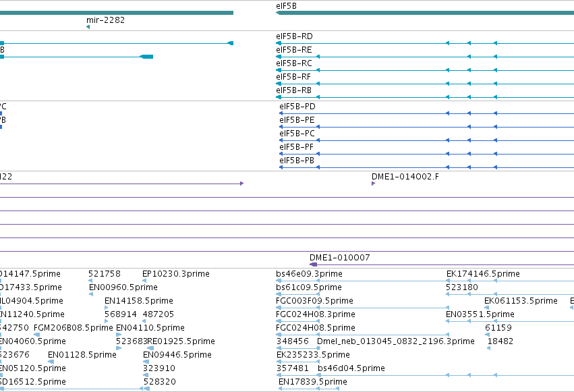Click the eIF5B gene arrowhead end
Image resolution: width=574 pixels, height=392 pixels.
pyautogui.click(x=278, y=13)
